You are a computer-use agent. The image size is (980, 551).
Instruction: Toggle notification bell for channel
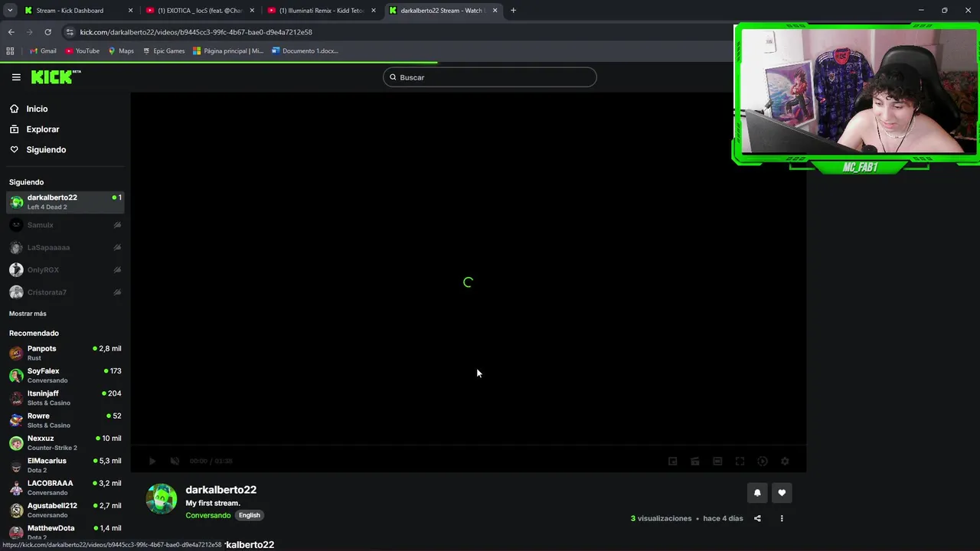757,493
